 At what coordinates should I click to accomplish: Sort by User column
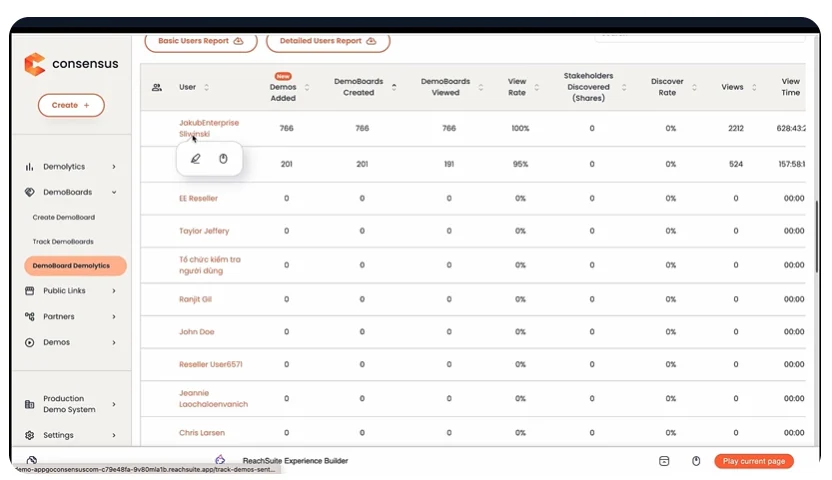206,87
